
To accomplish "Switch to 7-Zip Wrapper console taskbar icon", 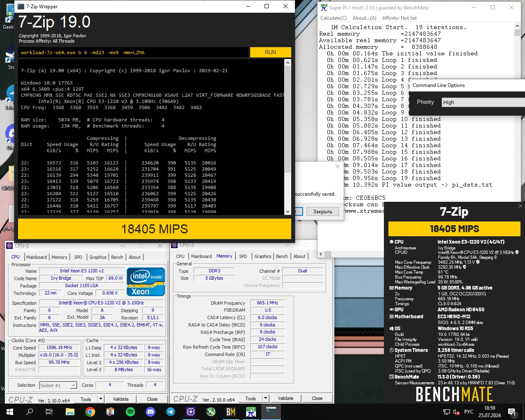I will coord(271,412).
